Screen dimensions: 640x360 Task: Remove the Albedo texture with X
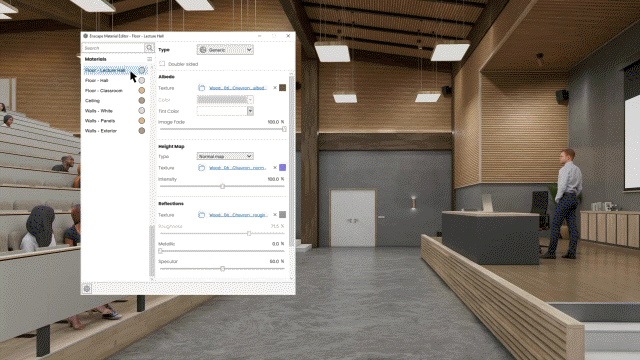[275, 88]
